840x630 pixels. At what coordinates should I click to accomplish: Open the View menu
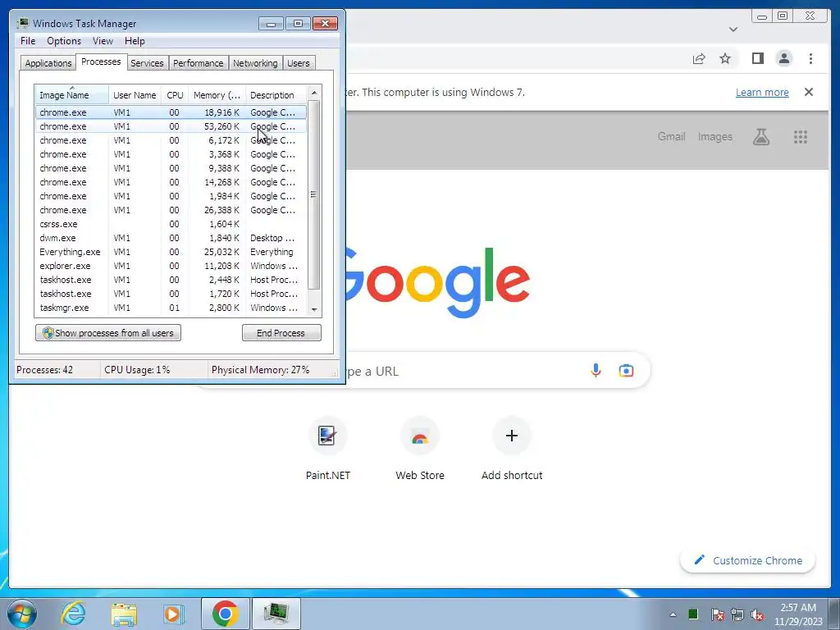103,41
